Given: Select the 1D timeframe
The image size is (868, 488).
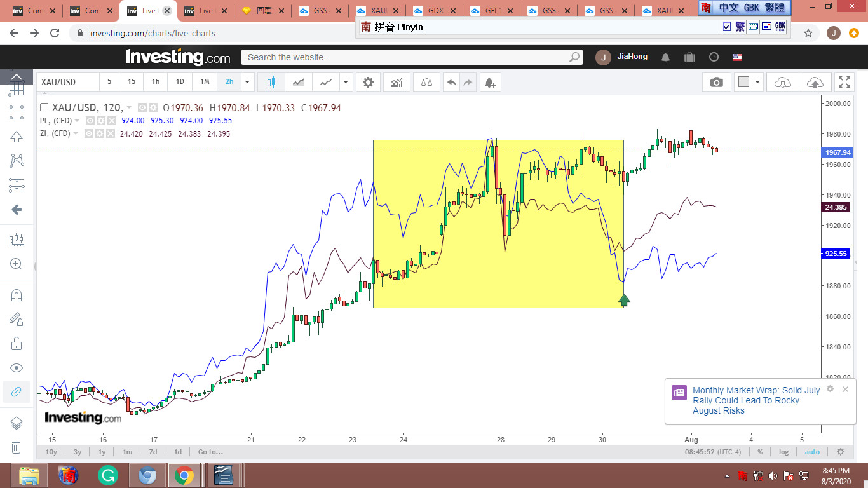Looking at the screenshot, I should click(x=180, y=82).
